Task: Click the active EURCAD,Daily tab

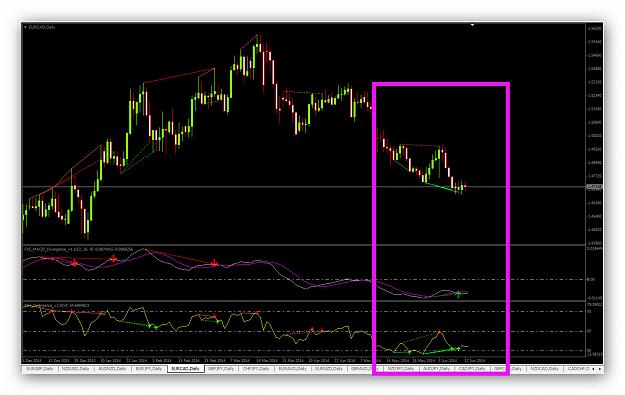Action: click(185, 369)
